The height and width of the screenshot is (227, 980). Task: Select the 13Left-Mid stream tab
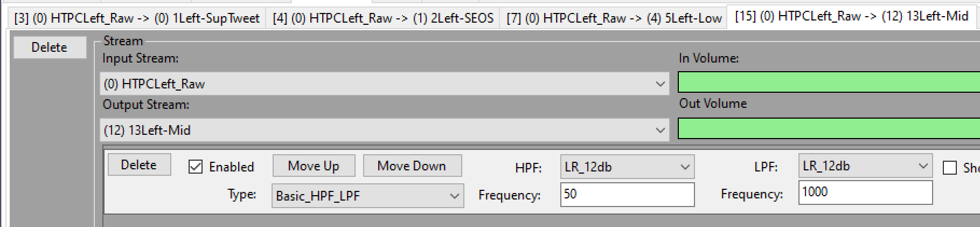point(851,17)
